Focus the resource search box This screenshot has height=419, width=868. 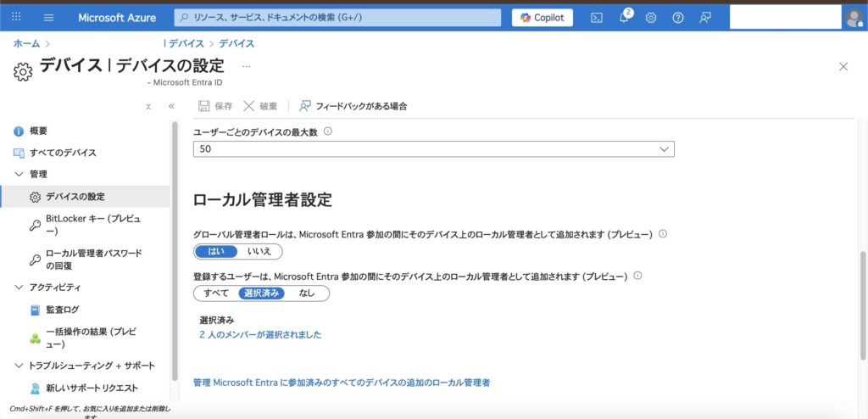[x=337, y=18]
